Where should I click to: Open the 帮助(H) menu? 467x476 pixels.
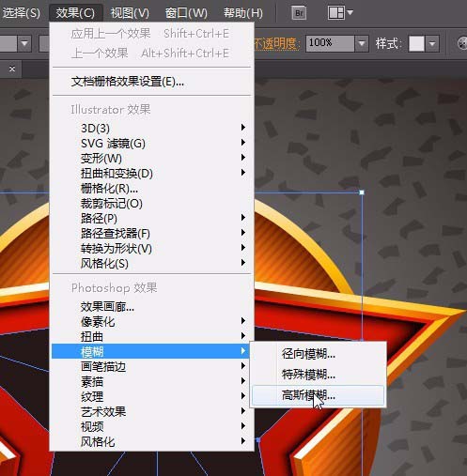(243, 13)
